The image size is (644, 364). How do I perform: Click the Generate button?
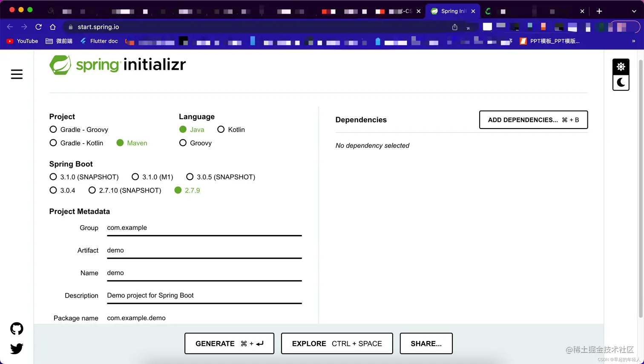pos(229,344)
